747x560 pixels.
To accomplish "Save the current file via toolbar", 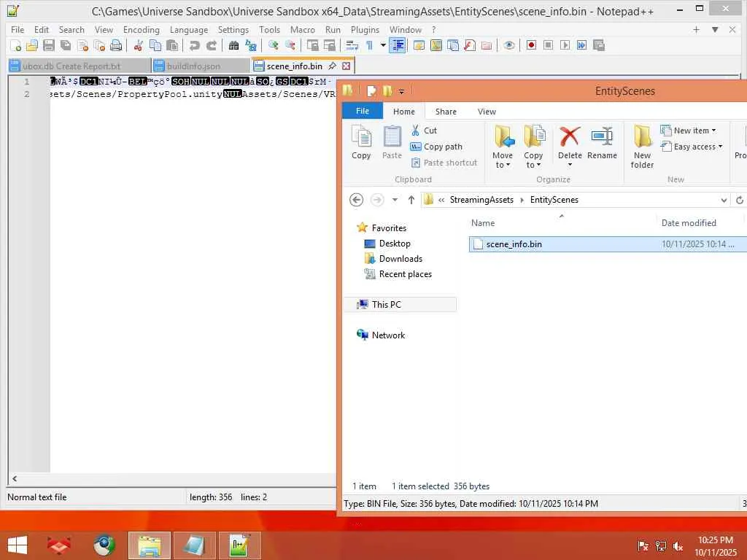I will pos(49,45).
